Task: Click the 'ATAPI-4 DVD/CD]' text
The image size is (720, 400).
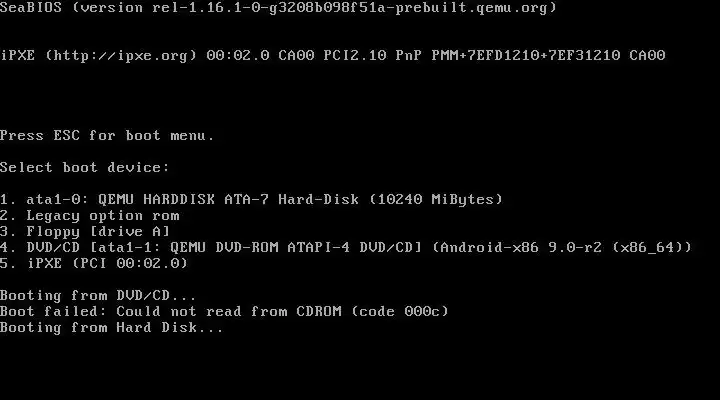Action: pos(354,248)
